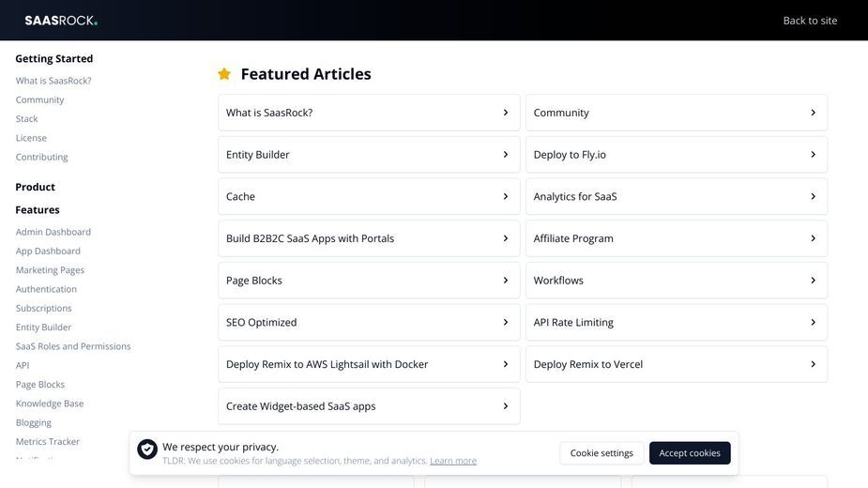This screenshot has height=488, width=868.
Task: Open Create Widget-based SaaS apps article
Action: [x=369, y=406]
